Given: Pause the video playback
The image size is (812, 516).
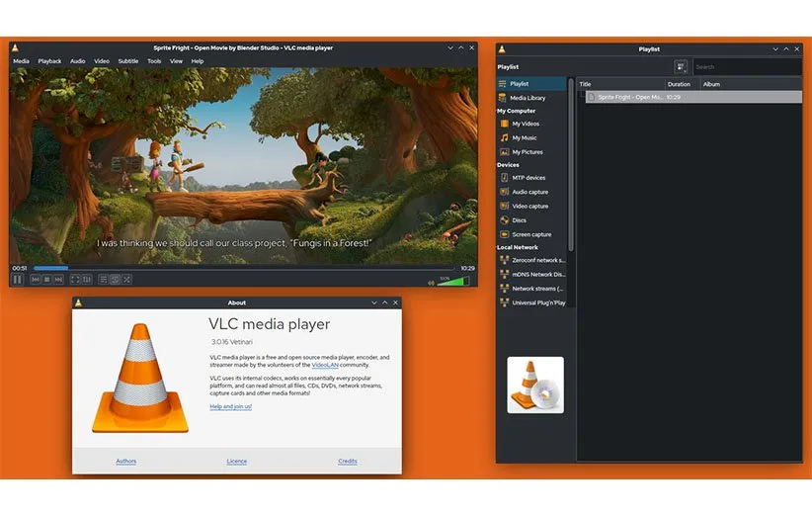Looking at the screenshot, I should (x=18, y=280).
